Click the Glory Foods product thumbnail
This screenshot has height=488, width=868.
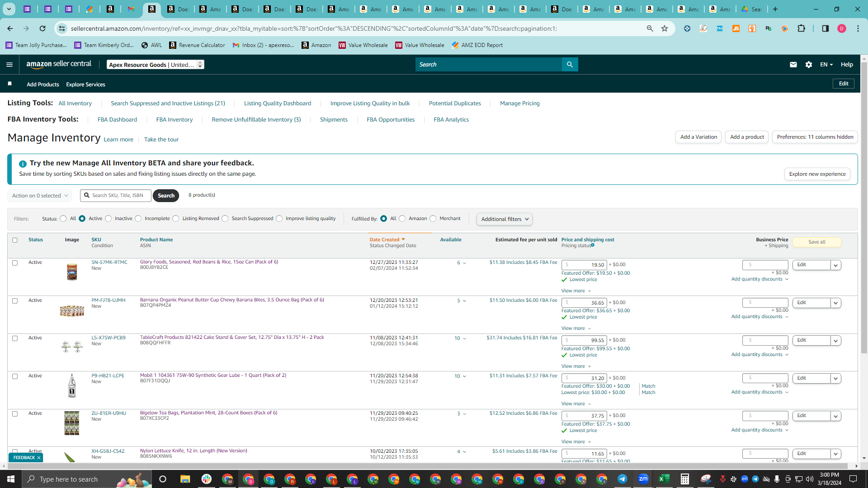pos(72,272)
